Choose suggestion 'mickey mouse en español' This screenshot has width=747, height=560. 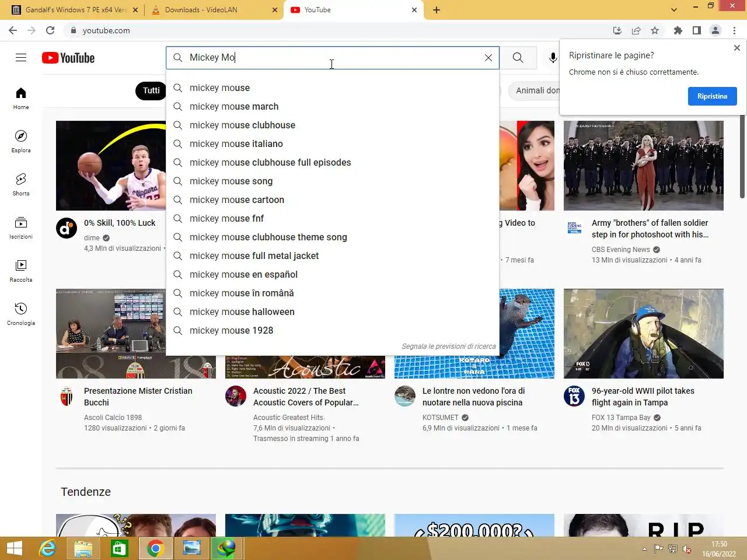(333, 274)
